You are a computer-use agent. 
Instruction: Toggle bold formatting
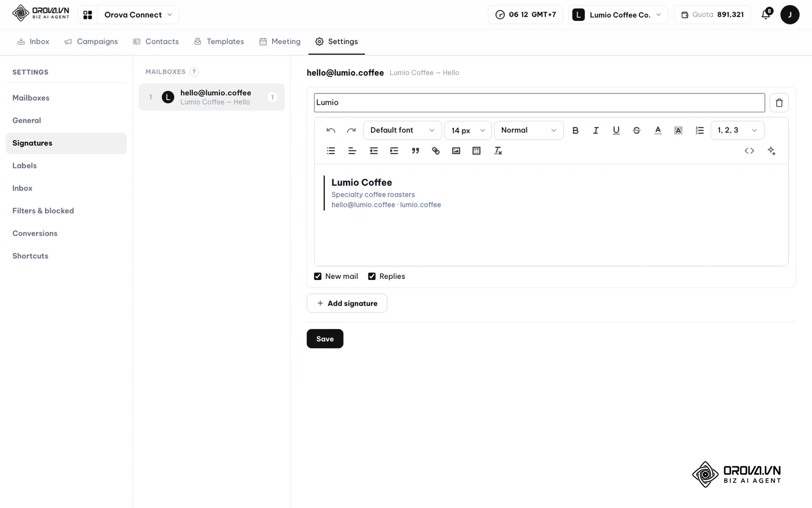576,131
